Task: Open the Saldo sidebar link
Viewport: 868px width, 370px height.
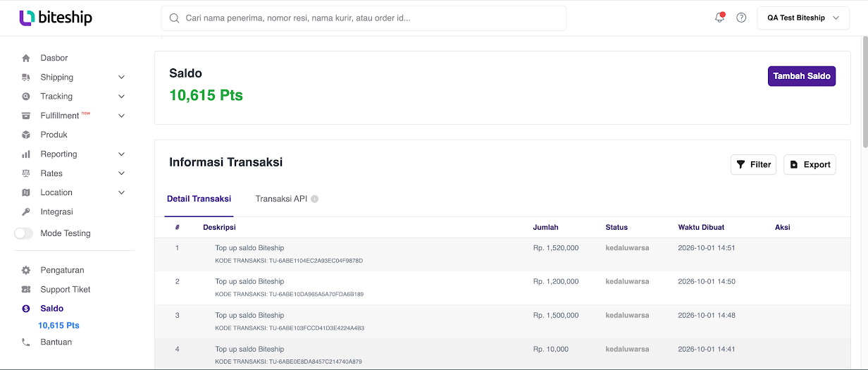Action: pos(52,309)
